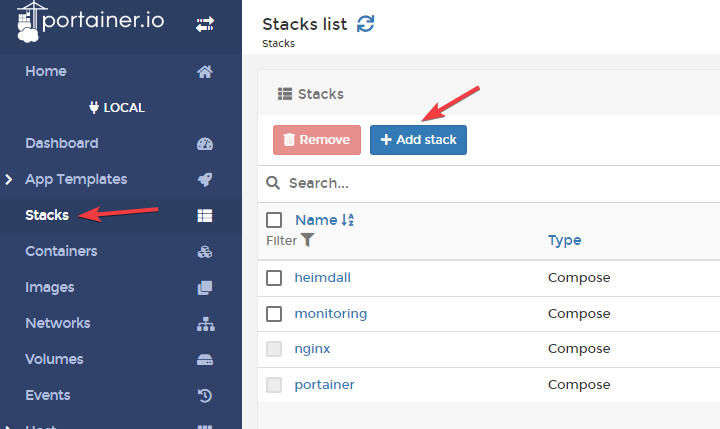Open the nginx stack link
Viewport: 720px width, 429px height.
(312, 349)
